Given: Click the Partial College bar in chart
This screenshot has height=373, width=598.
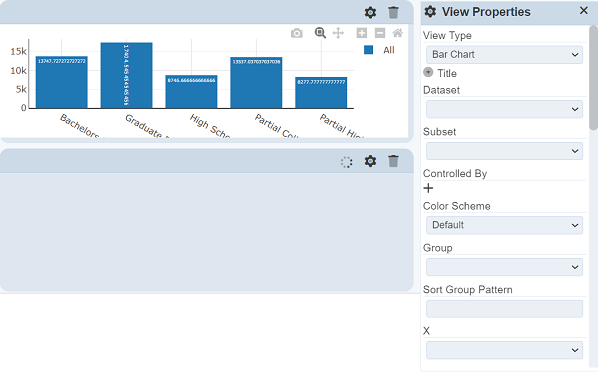Looking at the screenshot, I should (256, 82).
